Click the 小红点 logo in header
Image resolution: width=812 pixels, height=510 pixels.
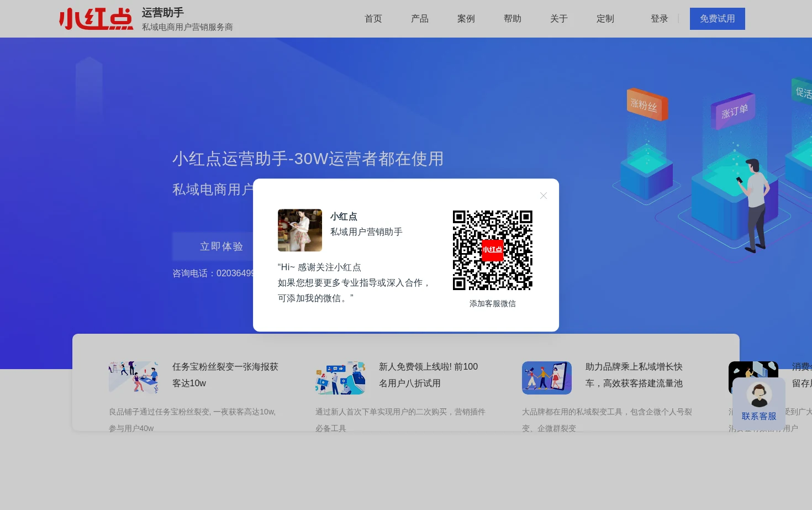click(96, 19)
